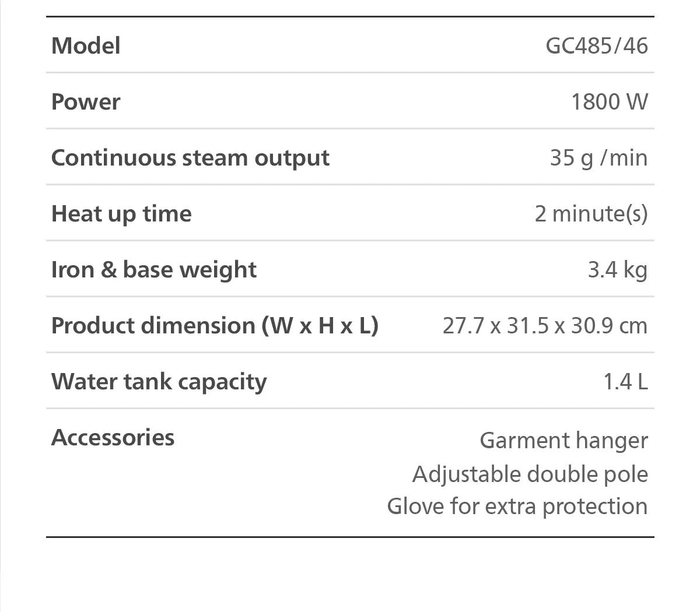
Task: Click the 'Power' specification label
Action: click(86, 101)
